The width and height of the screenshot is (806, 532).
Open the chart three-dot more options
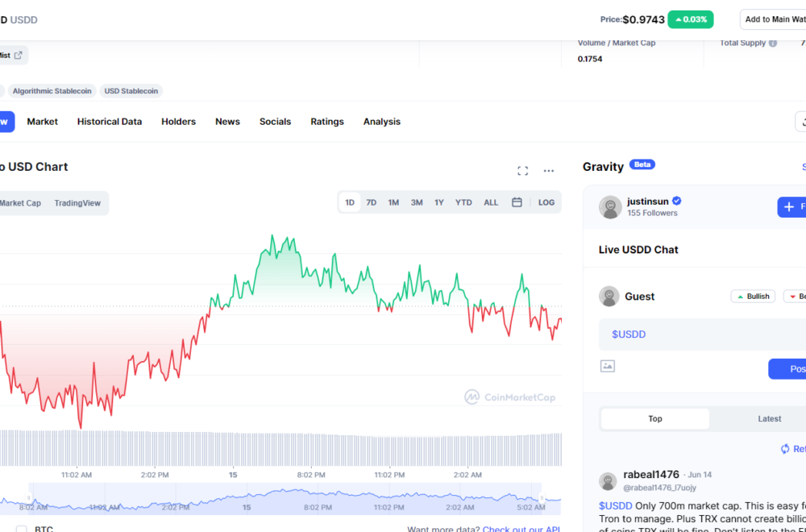point(548,171)
